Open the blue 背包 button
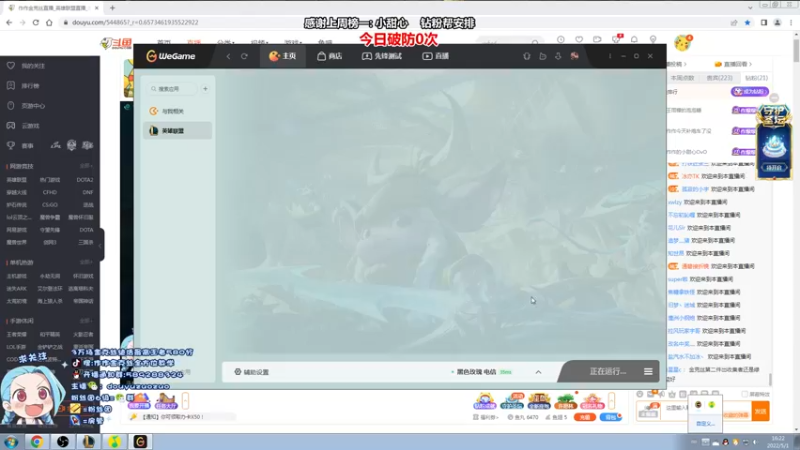The height and width of the screenshot is (450, 800). pos(610,417)
